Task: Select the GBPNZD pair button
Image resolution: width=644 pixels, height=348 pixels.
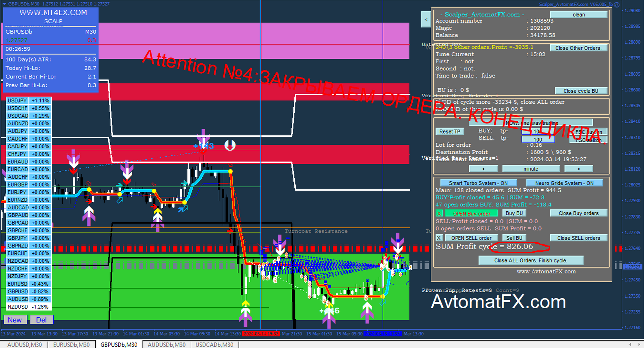Action: coord(18,246)
